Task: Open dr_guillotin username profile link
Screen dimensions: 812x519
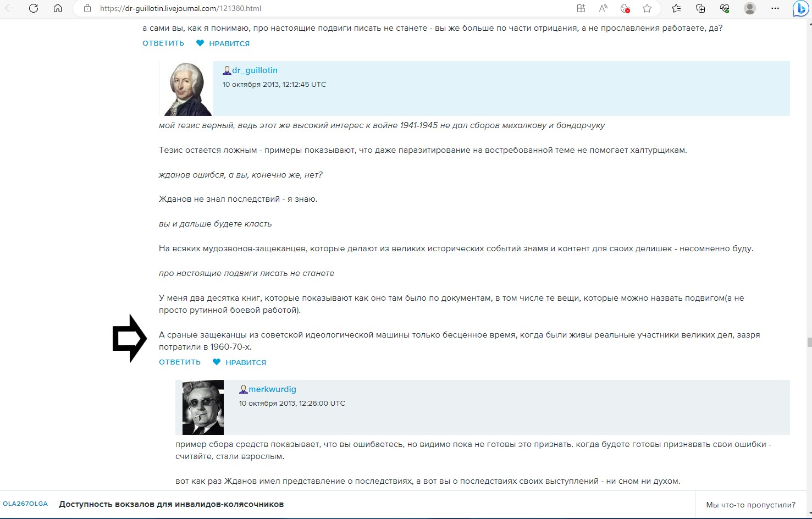Action: pyautogui.click(x=255, y=70)
